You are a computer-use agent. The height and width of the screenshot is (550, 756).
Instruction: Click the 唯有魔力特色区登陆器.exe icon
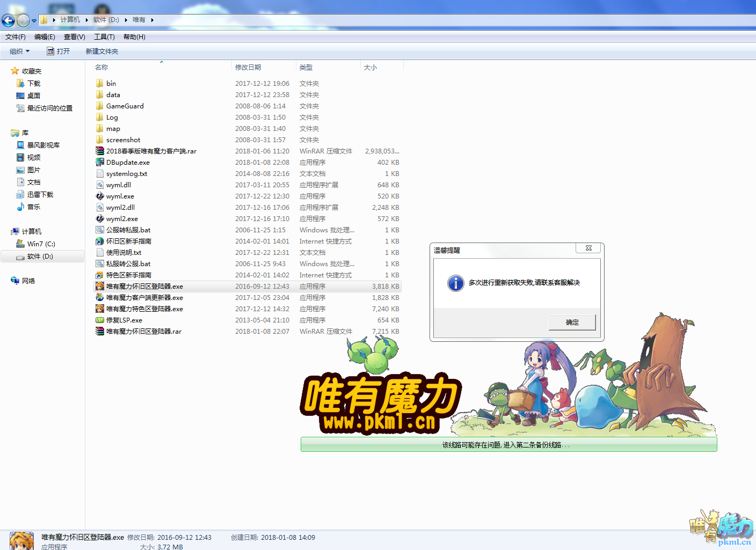pyautogui.click(x=100, y=309)
